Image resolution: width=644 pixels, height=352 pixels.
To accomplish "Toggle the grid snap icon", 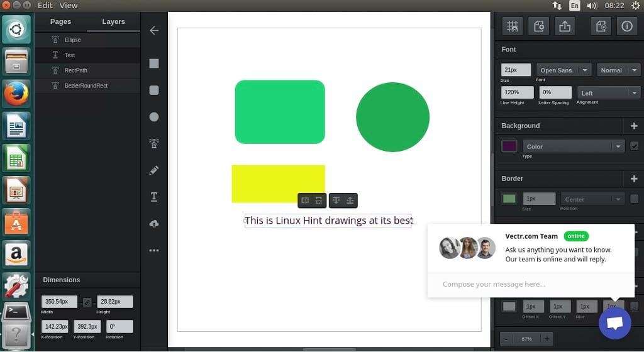I will click(513, 26).
